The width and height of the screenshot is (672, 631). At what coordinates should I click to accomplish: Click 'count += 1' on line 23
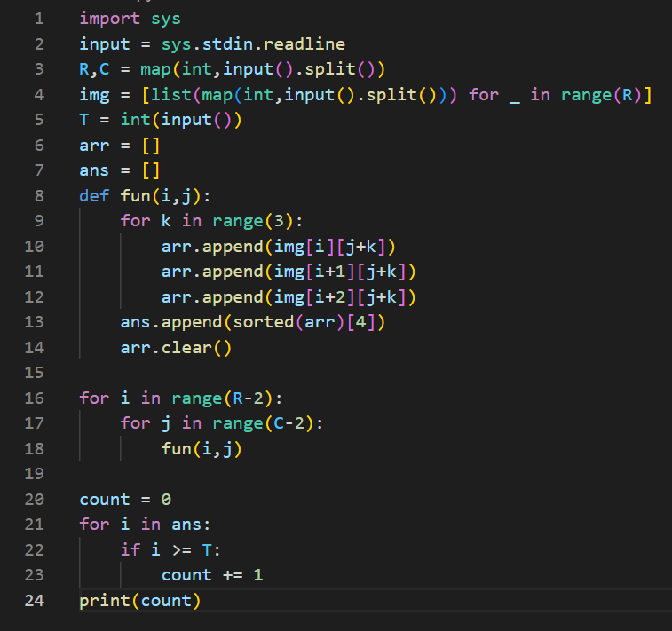pos(212,575)
